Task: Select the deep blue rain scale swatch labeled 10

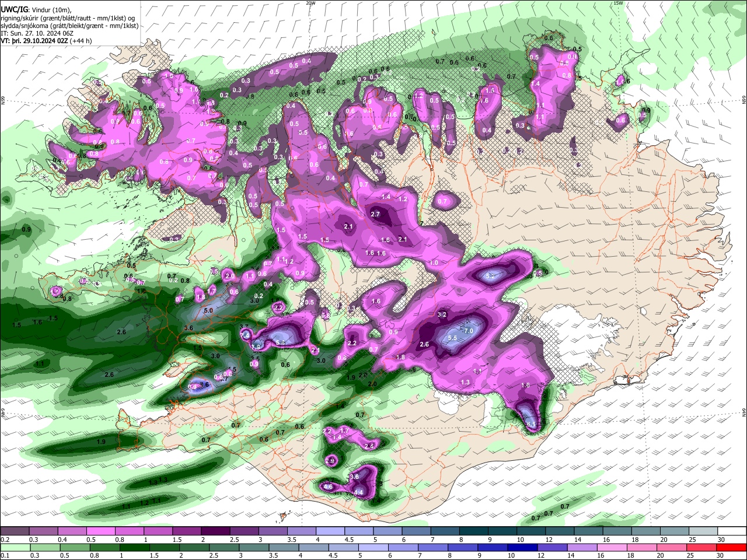Action: click(x=521, y=547)
